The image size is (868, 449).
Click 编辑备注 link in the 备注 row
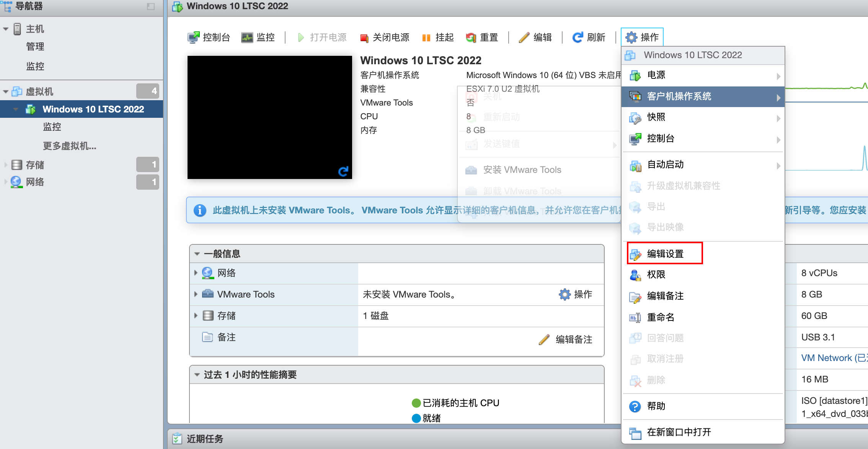point(566,339)
